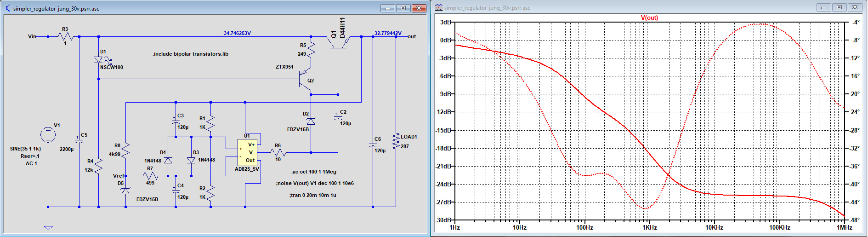
Task: Minimize the plot window
Action: pos(823,7)
